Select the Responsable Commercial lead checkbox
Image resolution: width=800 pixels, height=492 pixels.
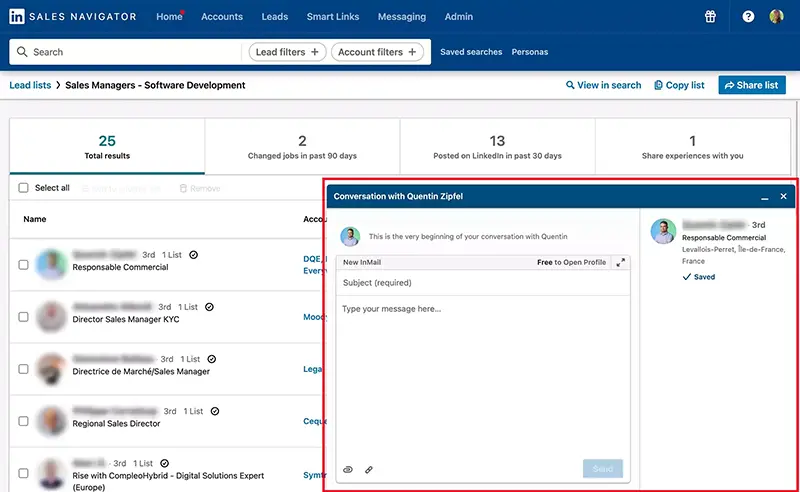[23, 264]
